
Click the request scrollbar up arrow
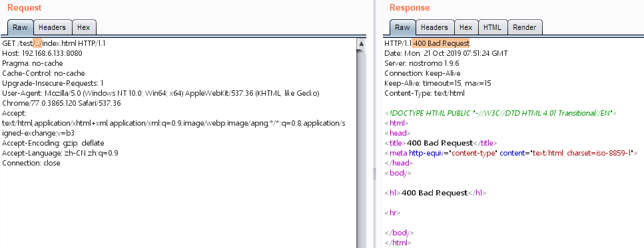point(361,43)
